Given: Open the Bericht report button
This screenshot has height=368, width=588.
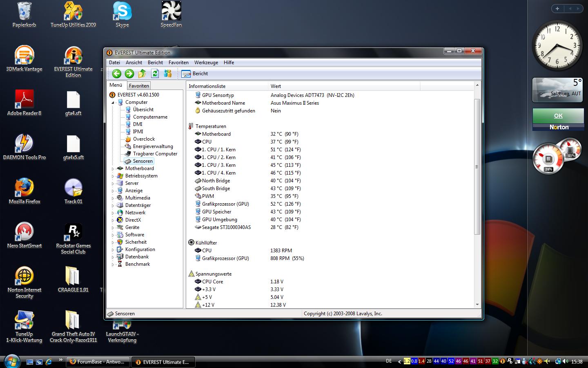Looking at the screenshot, I should pos(195,74).
